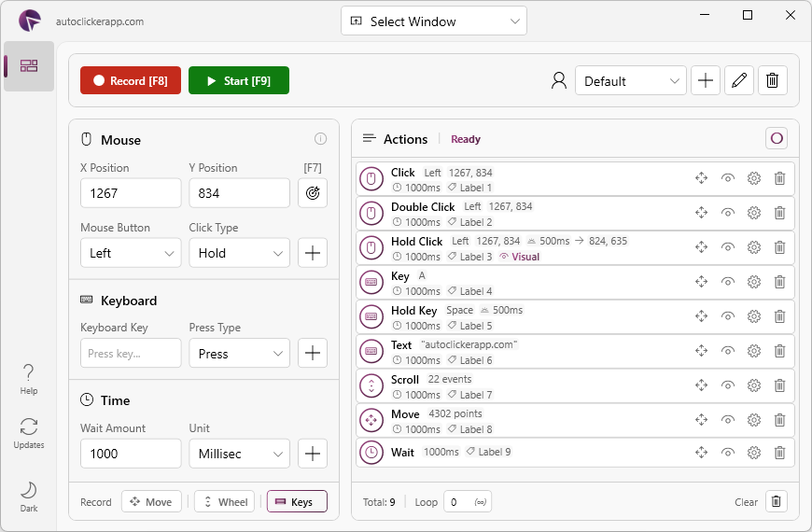Viewport: 812px width, 532px height.
Task: Delete the Hold Click action row
Action: (x=779, y=247)
